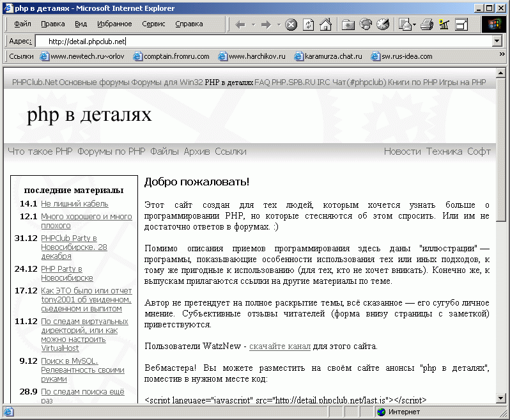Open the History icon
This screenshot has height=420, width=510.
tap(383, 24)
